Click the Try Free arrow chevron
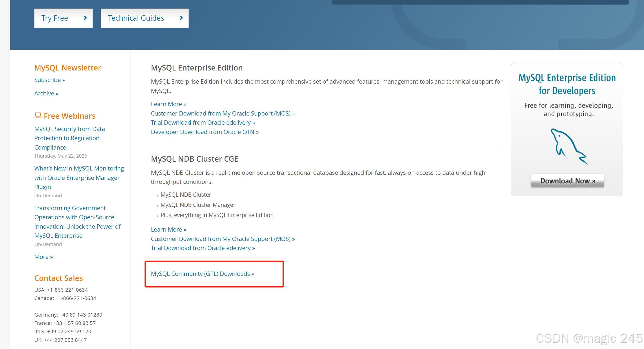The image size is (644, 349). (x=85, y=18)
